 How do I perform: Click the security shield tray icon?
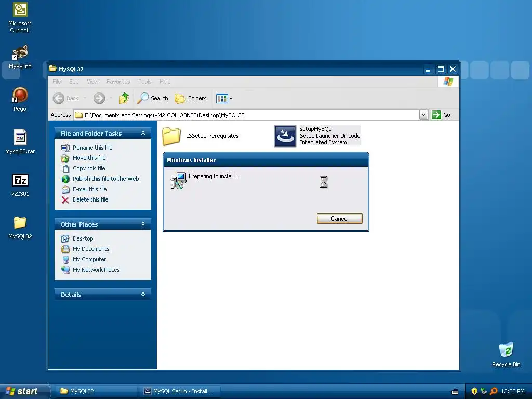point(474,391)
